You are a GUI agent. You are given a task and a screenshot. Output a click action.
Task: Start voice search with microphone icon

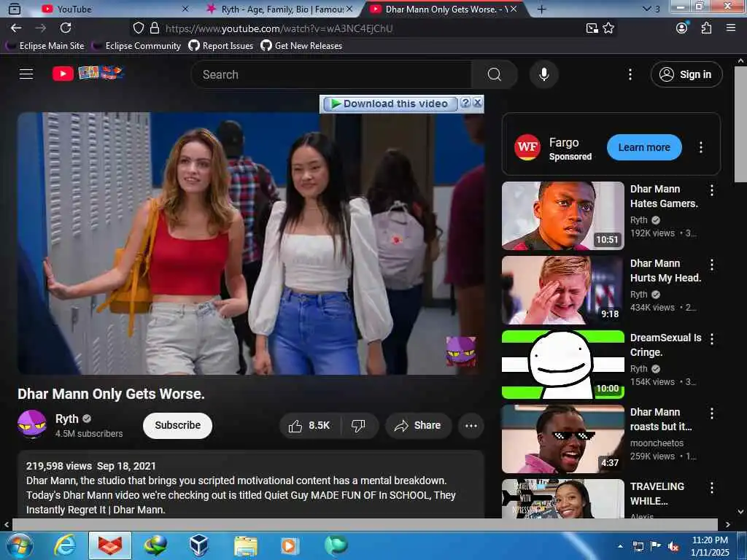(x=543, y=74)
